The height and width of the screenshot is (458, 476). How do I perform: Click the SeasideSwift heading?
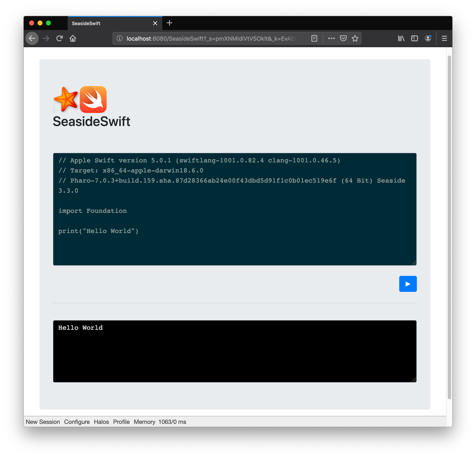point(91,122)
